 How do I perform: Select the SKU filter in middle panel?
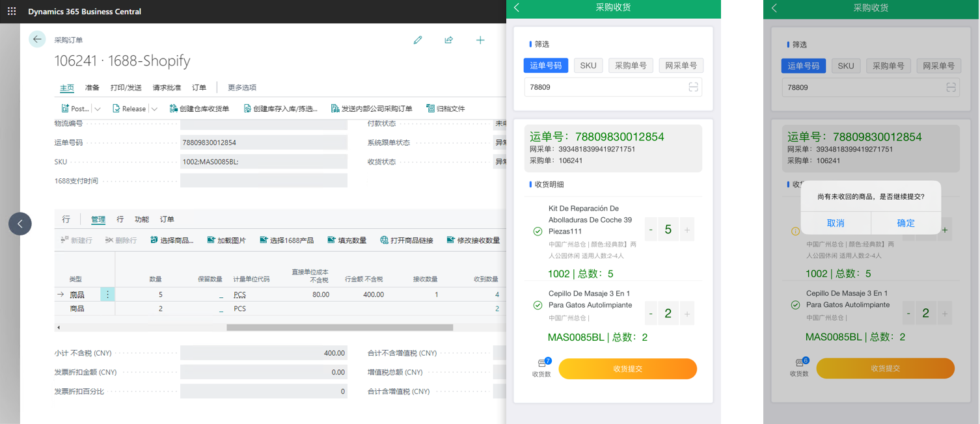click(x=588, y=66)
